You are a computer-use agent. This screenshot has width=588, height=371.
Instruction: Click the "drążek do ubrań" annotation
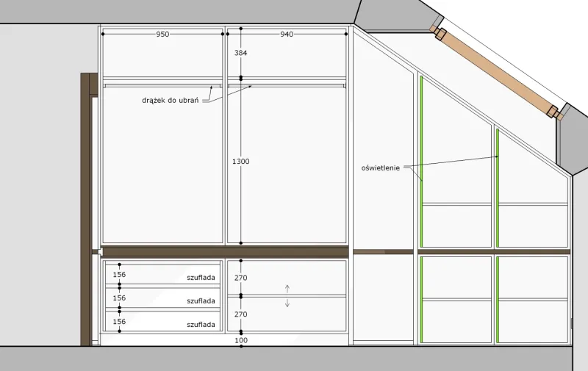[x=171, y=101]
